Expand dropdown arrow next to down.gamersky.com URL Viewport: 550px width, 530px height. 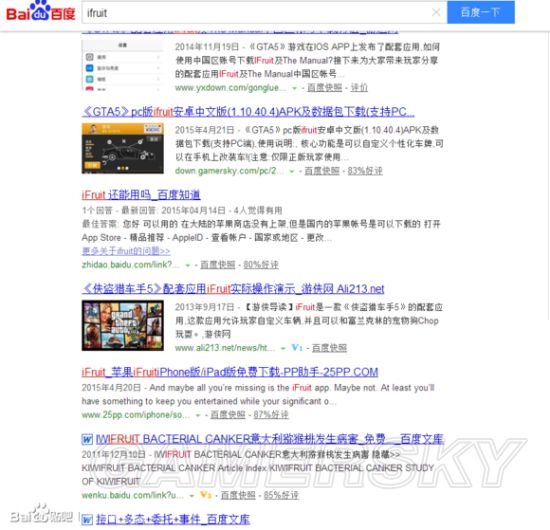pos(291,172)
